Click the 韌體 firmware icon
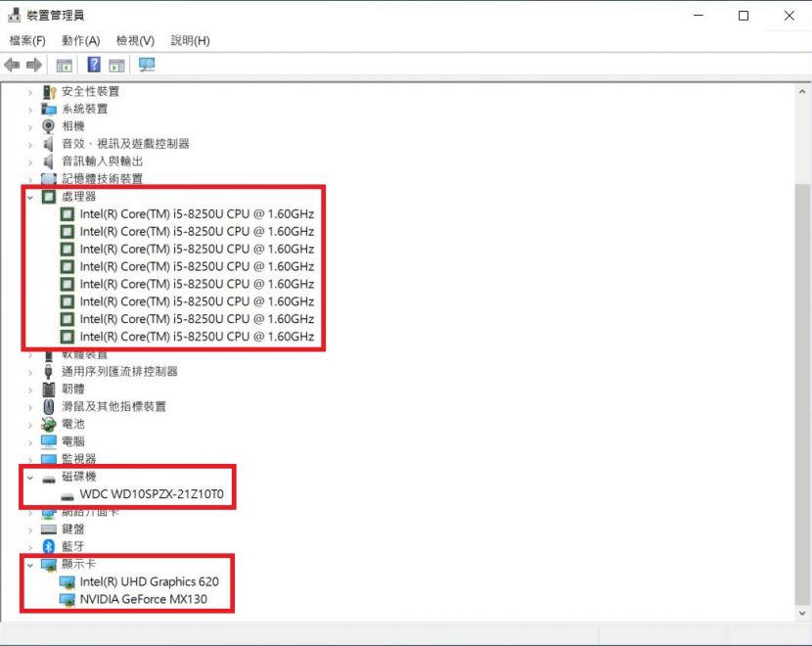Screen dimensions: 812x646 [49, 389]
